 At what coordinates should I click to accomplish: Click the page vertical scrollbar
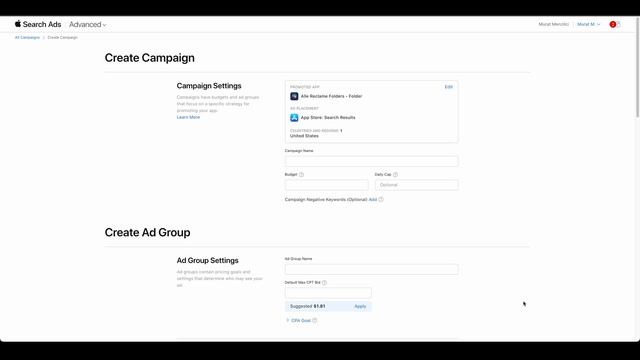click(637, 69)
